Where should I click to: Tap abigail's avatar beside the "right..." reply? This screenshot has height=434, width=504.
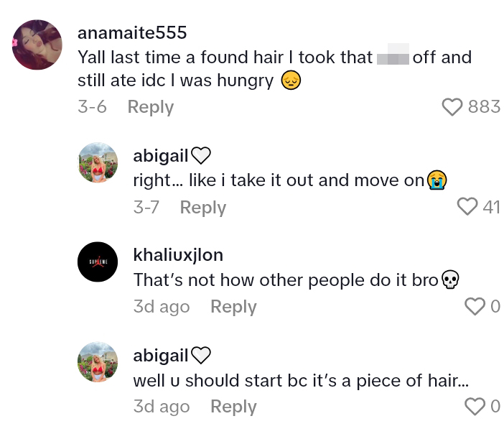[x=98, y=162]
